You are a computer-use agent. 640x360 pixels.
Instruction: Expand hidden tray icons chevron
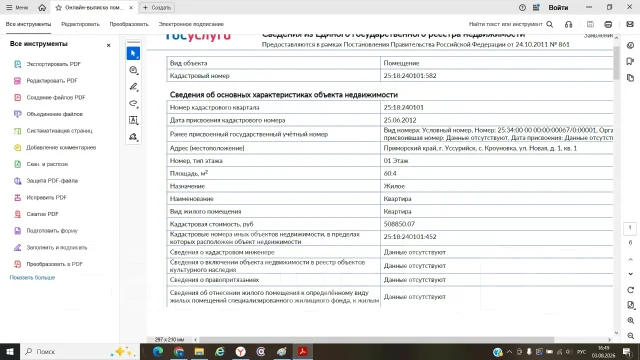coord(509,352)
